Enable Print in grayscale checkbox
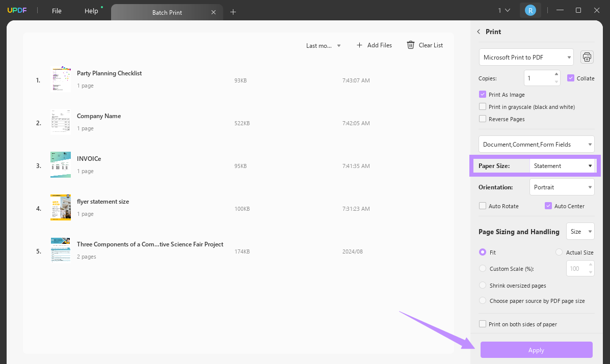The width and height of the screenshot is (610, 364). [483, 107]
